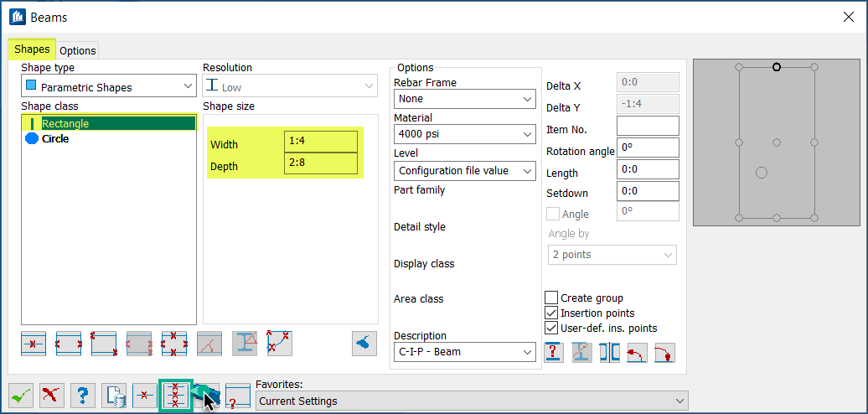Viewport: 868px width, 414px height.
Task: Click the template file icon in bottom toolbar
Action: click(113, 396)
